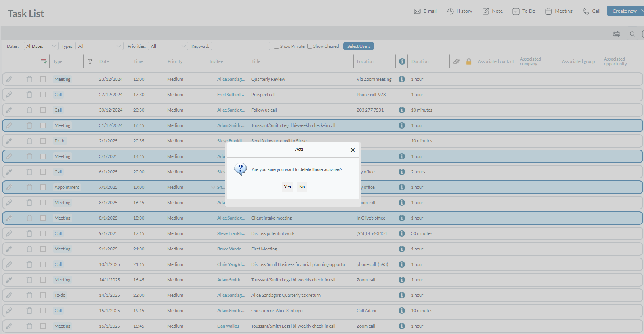Enable the Show Cleared checkbox
This screenshot has height=334, width=644.
pyautogui.click(x=310, y=46)
